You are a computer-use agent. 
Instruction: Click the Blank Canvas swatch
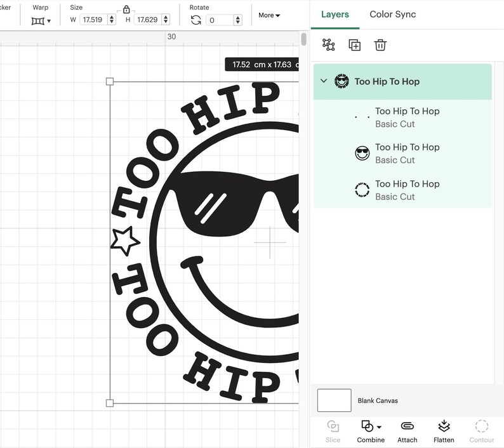[335, 400]
